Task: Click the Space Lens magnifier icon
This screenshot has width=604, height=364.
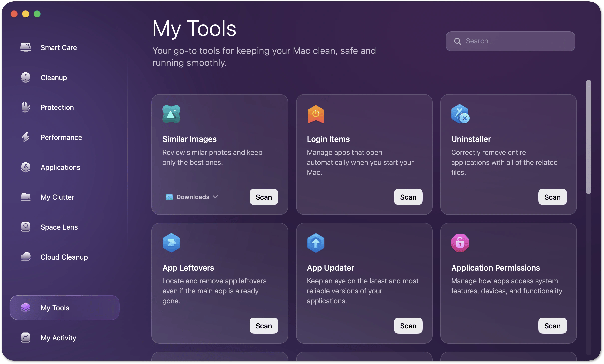Action: point(26,227)
